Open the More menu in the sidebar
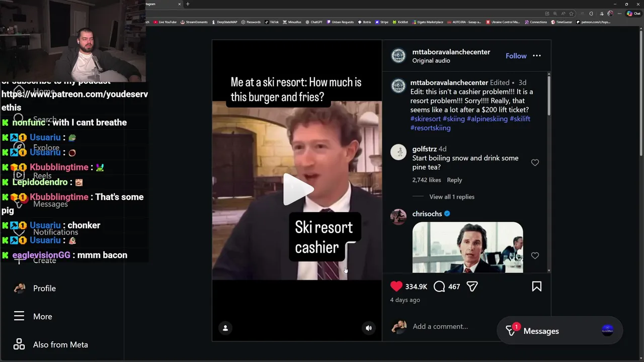The width and height of the screenshot is (644, 362). 33,316
